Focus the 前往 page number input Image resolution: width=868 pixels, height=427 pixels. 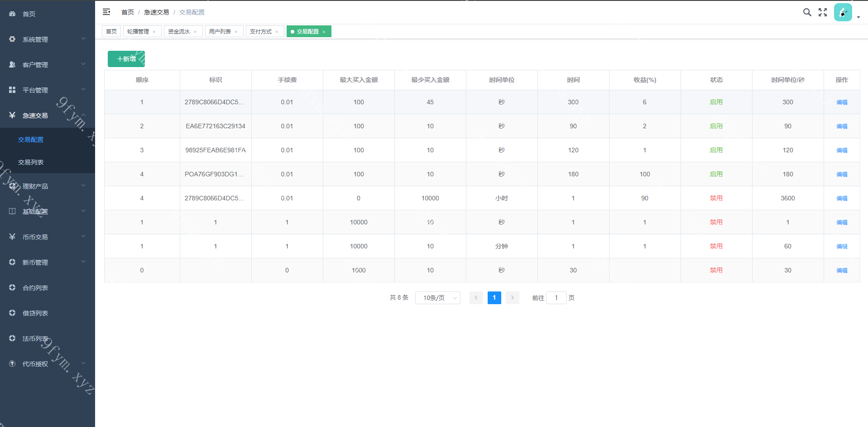pyautogui.click(x=556, y=298)
